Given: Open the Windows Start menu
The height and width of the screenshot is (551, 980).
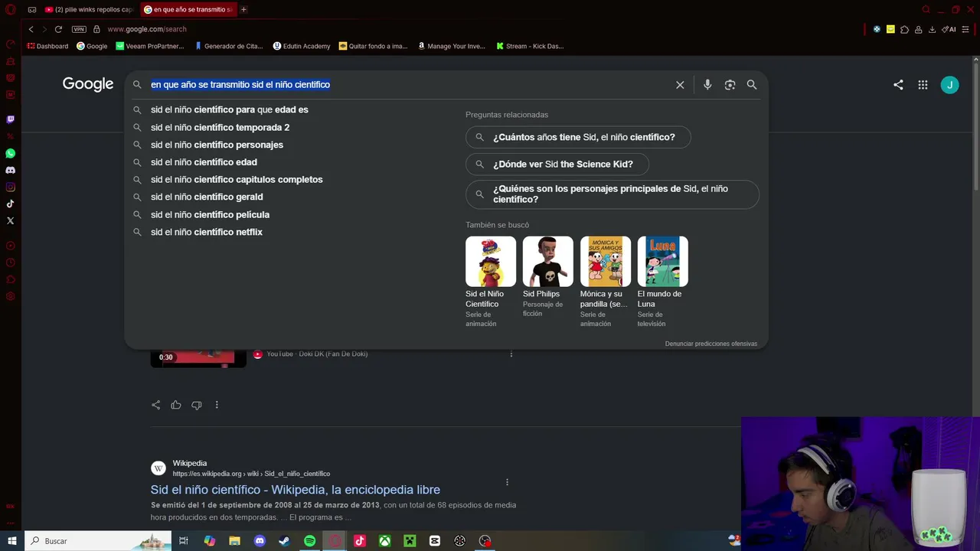Looking at the screenshot, I should (x=11, y=541).
